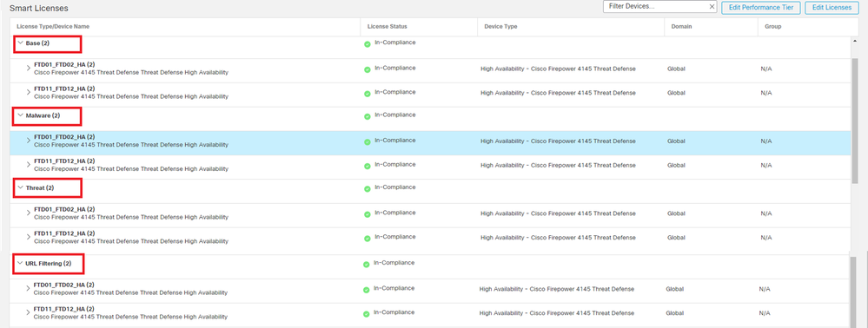Click compliance icon for FTD01_FTD02_HA under Base

click(367, 69)
